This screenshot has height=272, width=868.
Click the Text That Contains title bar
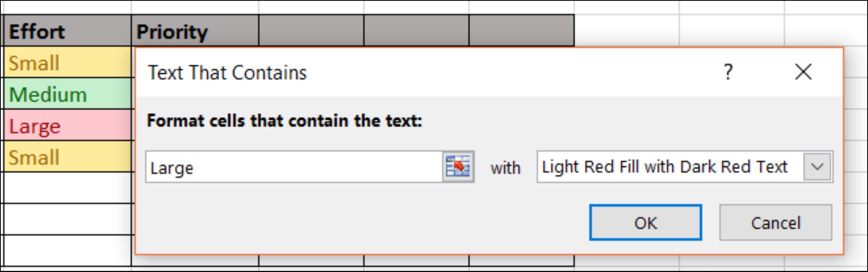click(x=404, y=72)
